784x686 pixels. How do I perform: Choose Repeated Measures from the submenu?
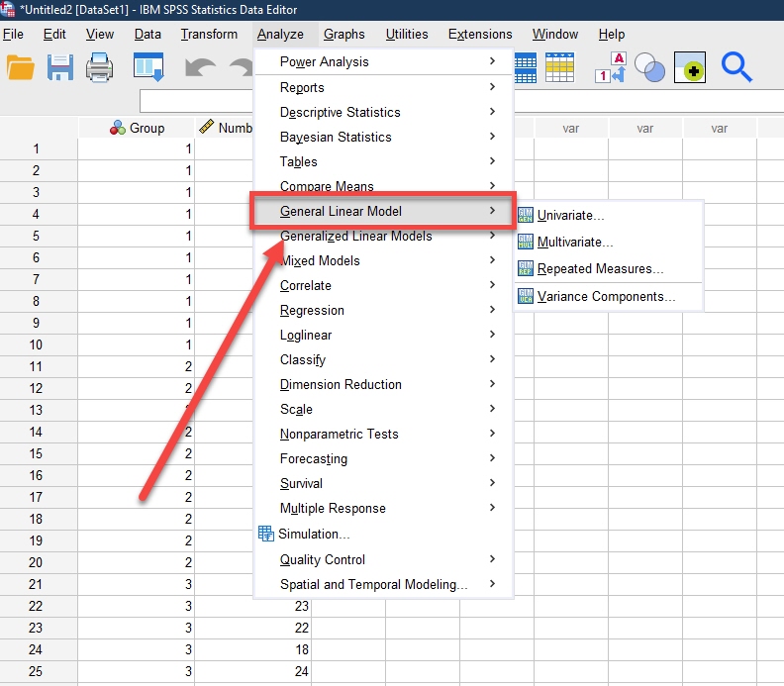point(609,268)
